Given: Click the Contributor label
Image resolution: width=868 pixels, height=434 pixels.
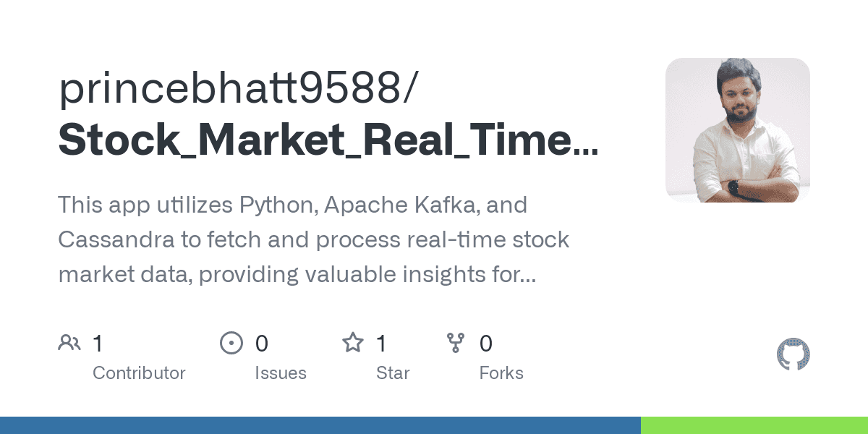Looking at the screenshot, I should pyautogui.click(x=139, y=373).
